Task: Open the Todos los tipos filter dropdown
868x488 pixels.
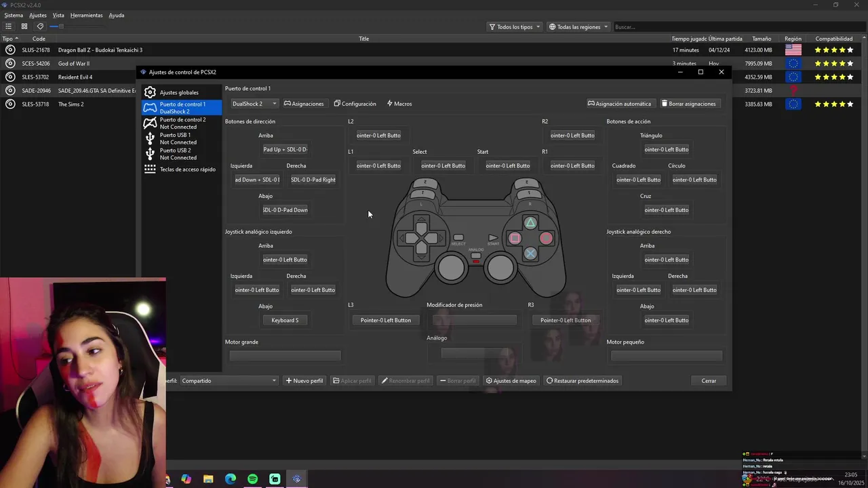Action: coord(515,27)
